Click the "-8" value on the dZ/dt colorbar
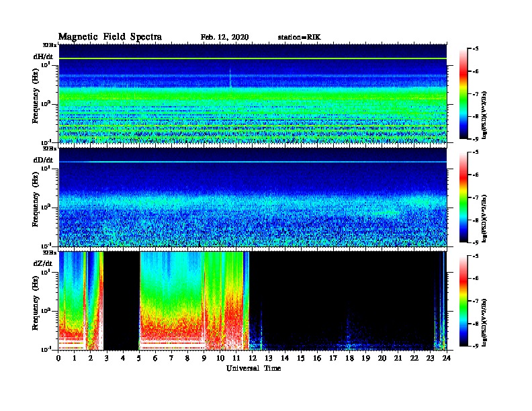 pyautogui.click(x=476, y=324)
